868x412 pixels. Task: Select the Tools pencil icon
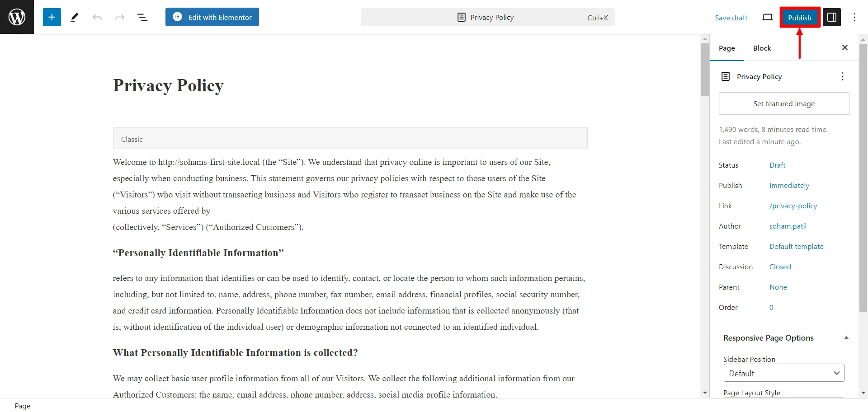click(x=74, y=17)
